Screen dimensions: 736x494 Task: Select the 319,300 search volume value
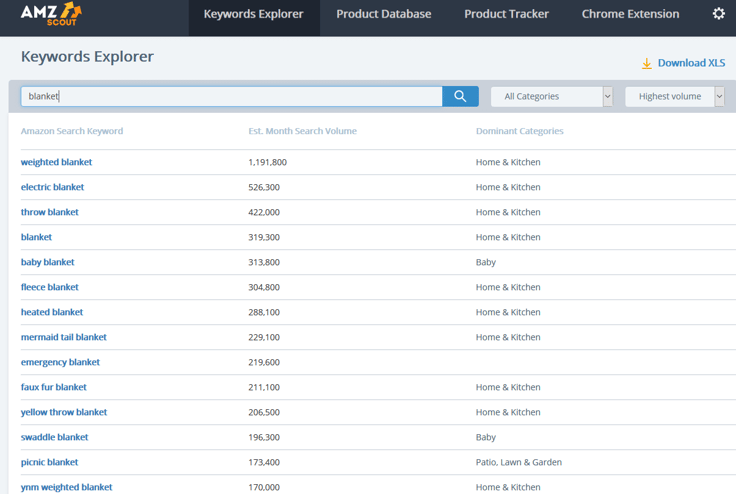click(264, 237)
